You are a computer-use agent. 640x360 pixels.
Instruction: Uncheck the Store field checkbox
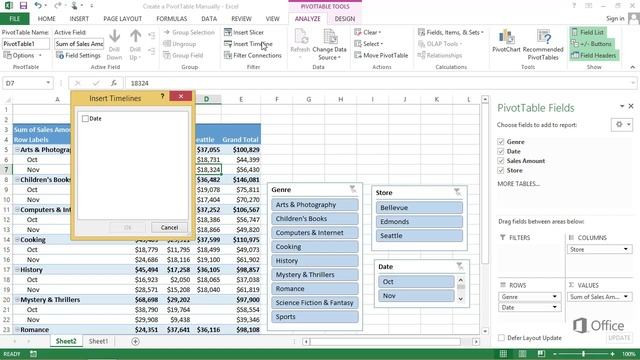(501, 171)
